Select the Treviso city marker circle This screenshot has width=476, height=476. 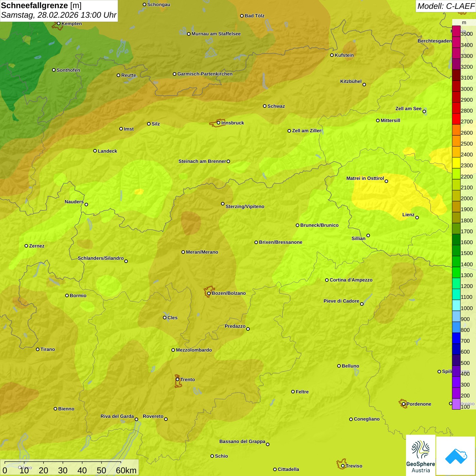(x=343, y=466)
